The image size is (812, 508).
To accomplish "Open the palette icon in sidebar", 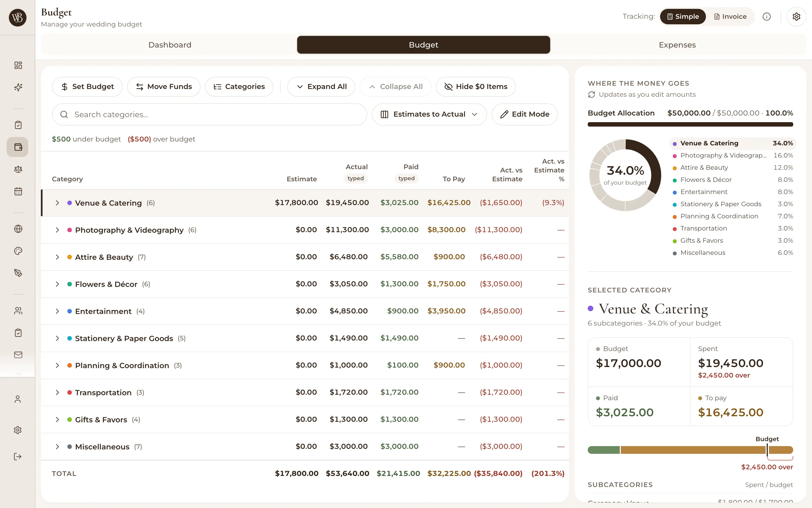I will coord(18,251).
